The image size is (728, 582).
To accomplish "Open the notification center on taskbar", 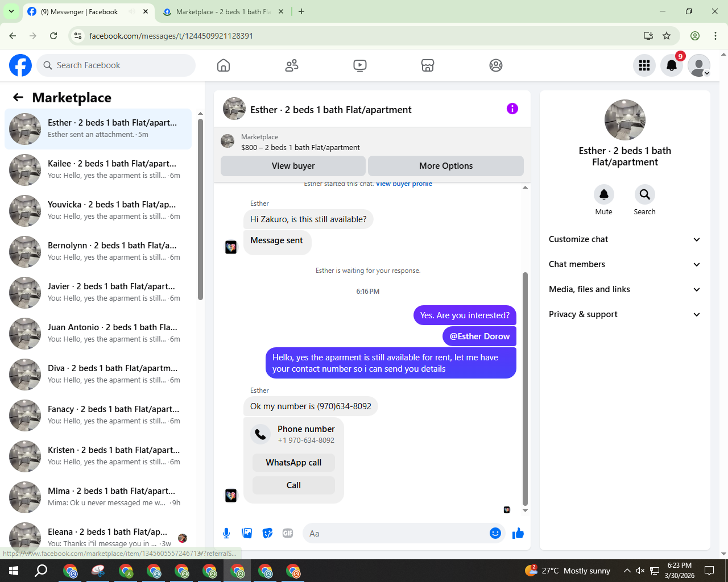I will click(x=709, y=571).
